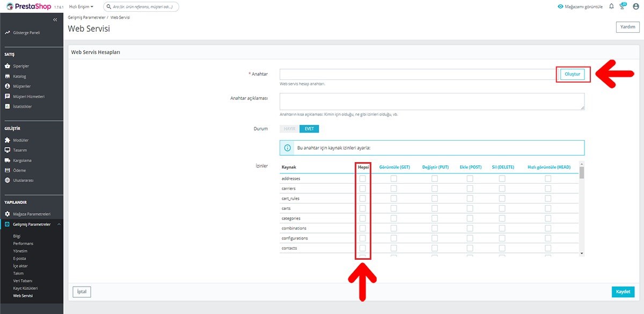The width and height of the screenshot is (644, 314).
Task: Open the user profile avatar menu
Action: [636, 6]
